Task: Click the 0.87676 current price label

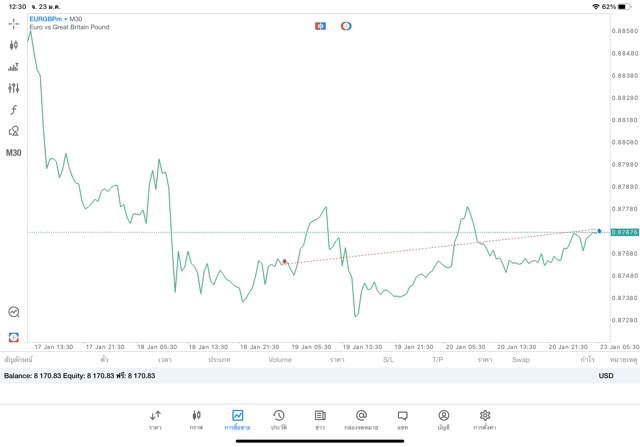Action: click(624, 232)
